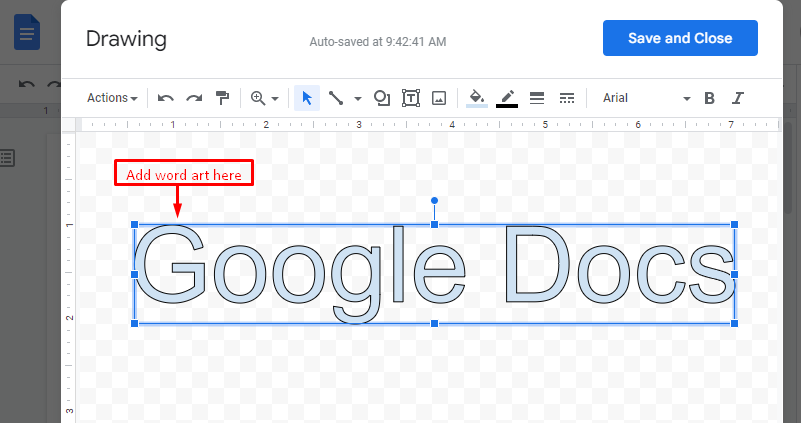Open the Border color picker
This screenshot has height=423, width=801.
(x=507, y=98)
